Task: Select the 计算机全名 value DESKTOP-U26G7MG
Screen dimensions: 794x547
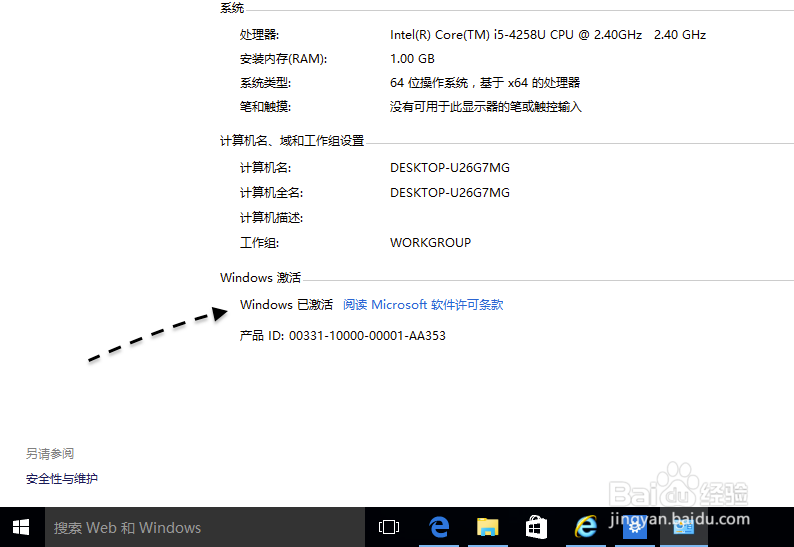Action: 450,192
